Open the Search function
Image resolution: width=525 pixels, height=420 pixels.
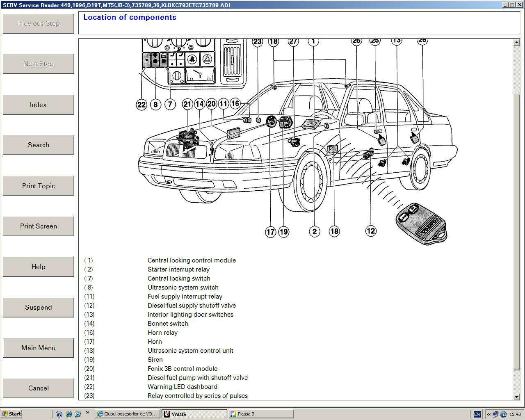[38, 145]
